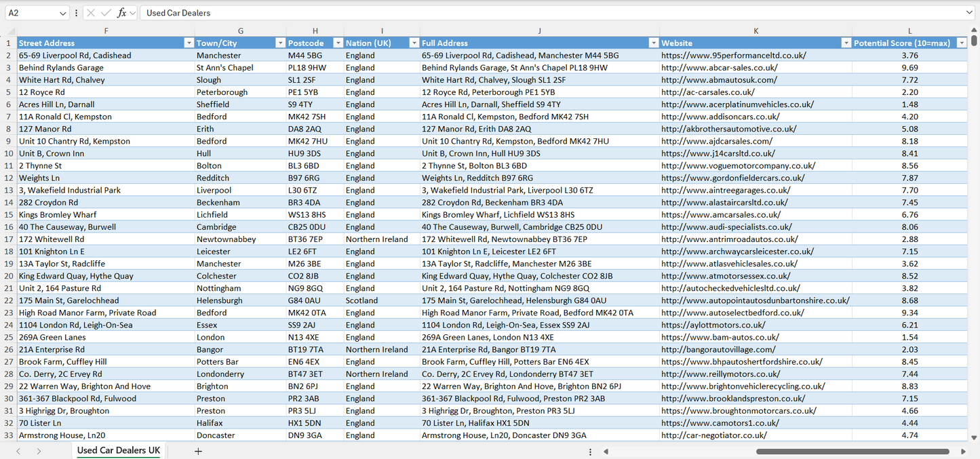Select Potters Bar town cell

(x=240, y=362)
